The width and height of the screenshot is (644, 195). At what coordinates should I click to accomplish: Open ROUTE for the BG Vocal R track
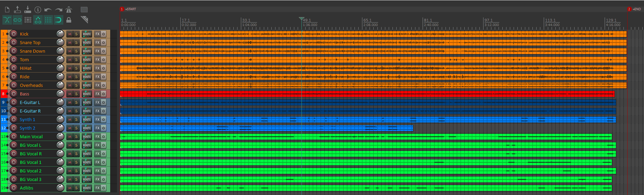click(87, 154)
